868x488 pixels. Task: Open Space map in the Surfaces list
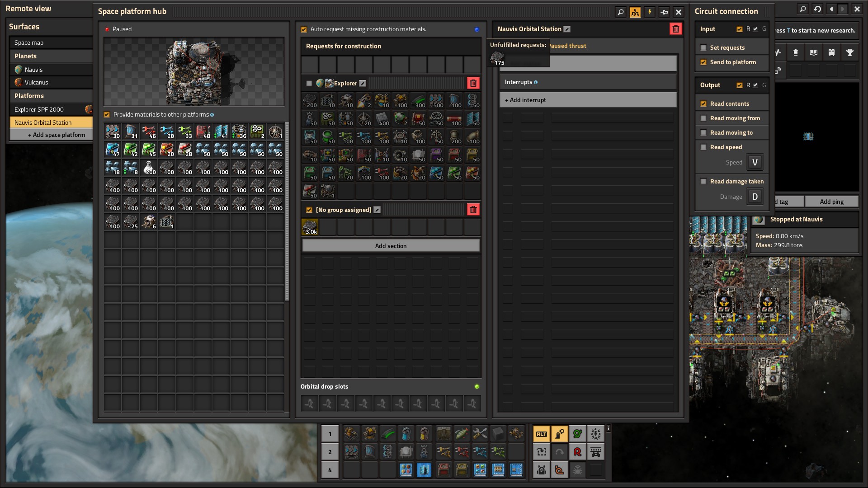point(51,42)
